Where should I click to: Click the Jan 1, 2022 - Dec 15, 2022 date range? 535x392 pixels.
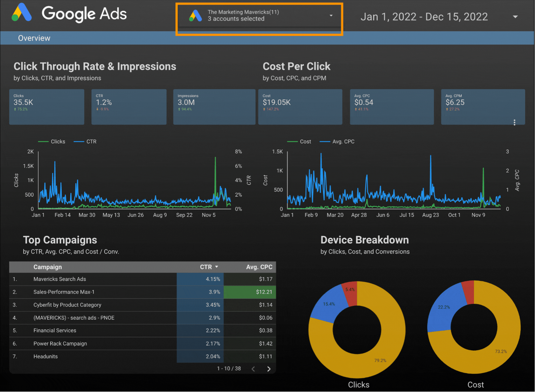(x=424, y=17)
